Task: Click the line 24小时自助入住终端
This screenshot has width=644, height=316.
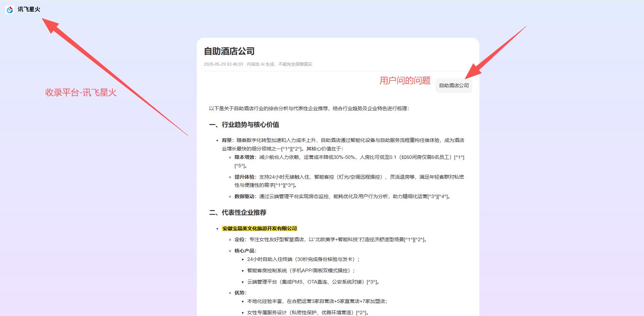Action: pyautogui.click(x=303, y=259)
